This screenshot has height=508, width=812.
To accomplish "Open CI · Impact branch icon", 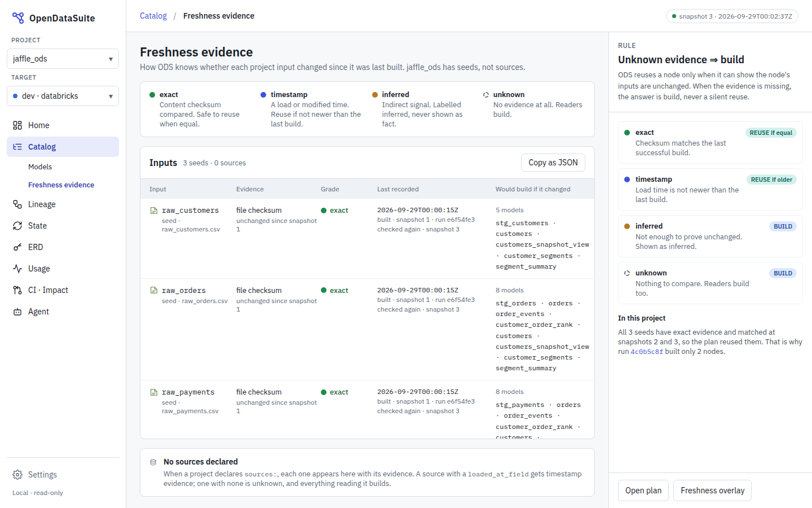I will click(x=17, y=290).
